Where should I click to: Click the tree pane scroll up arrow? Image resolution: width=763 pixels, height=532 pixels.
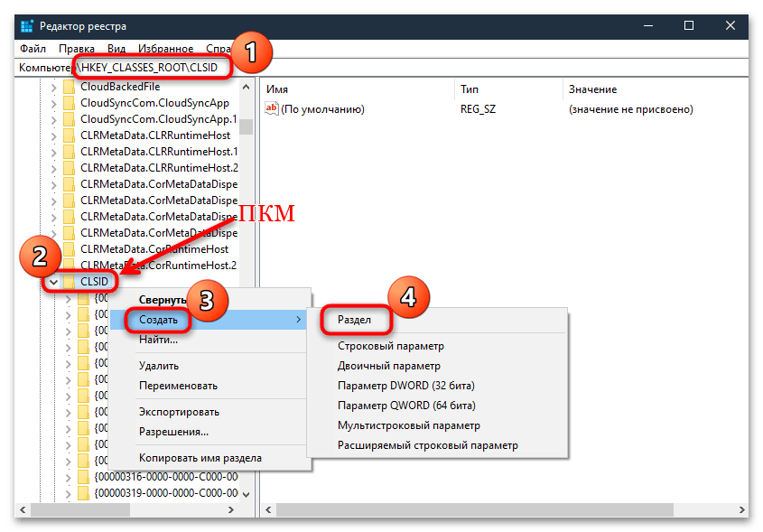point(247,87)
